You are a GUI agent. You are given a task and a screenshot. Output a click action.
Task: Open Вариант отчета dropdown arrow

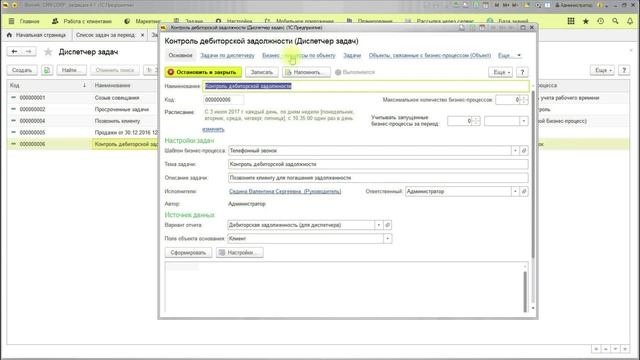[379, 225]
